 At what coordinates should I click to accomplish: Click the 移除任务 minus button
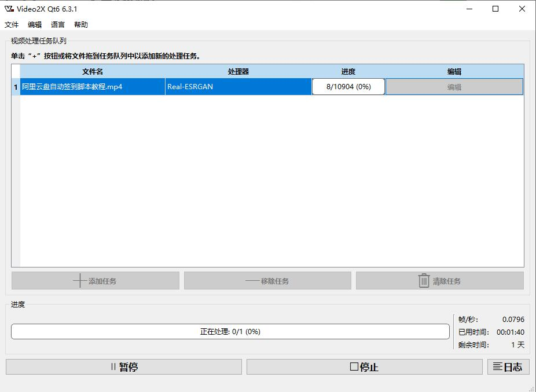point(267,281)
